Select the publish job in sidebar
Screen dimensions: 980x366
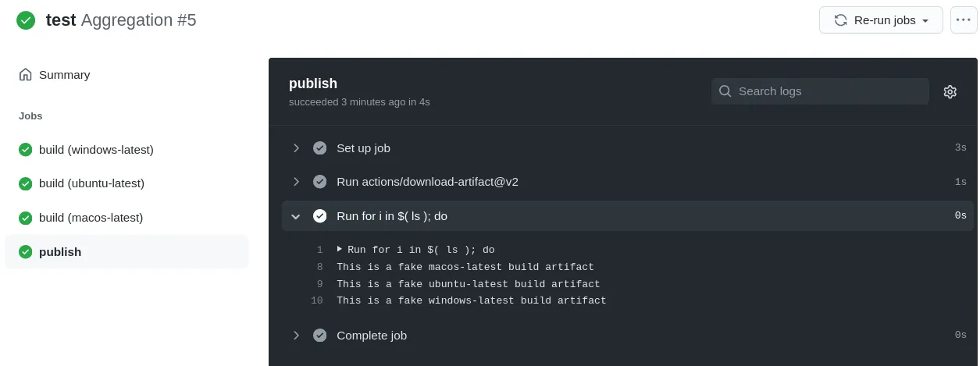pyautogui.click(x=60, y=252)
